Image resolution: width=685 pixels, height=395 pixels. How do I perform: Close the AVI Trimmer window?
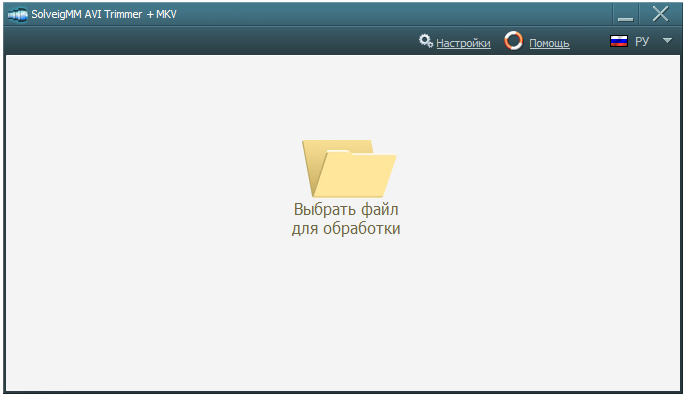click(x=660, y=14)
